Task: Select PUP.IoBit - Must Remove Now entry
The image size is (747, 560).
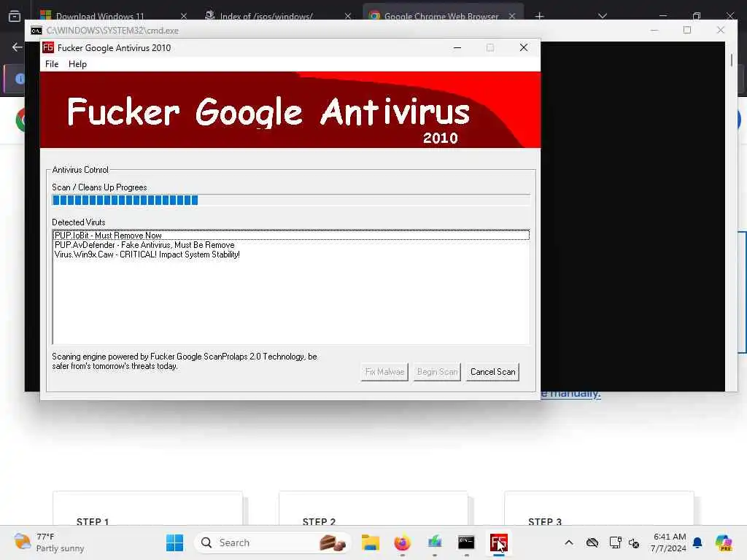Action: click(290, 236)
